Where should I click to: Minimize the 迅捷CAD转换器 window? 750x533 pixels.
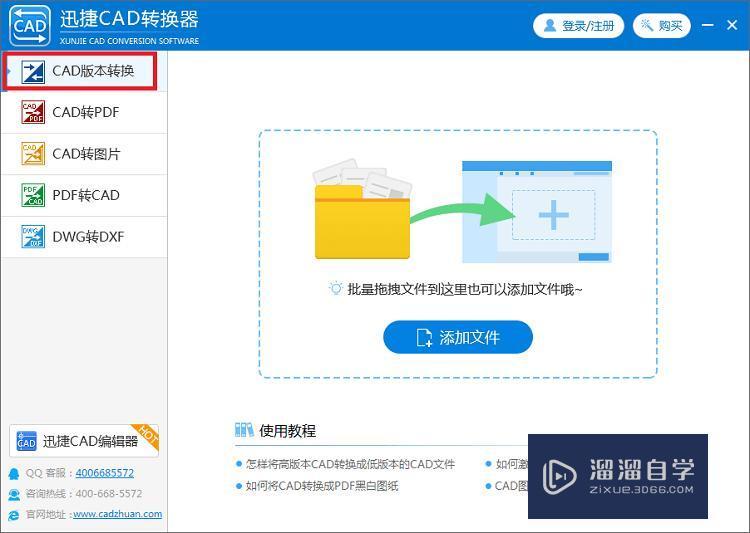[707, 25]
